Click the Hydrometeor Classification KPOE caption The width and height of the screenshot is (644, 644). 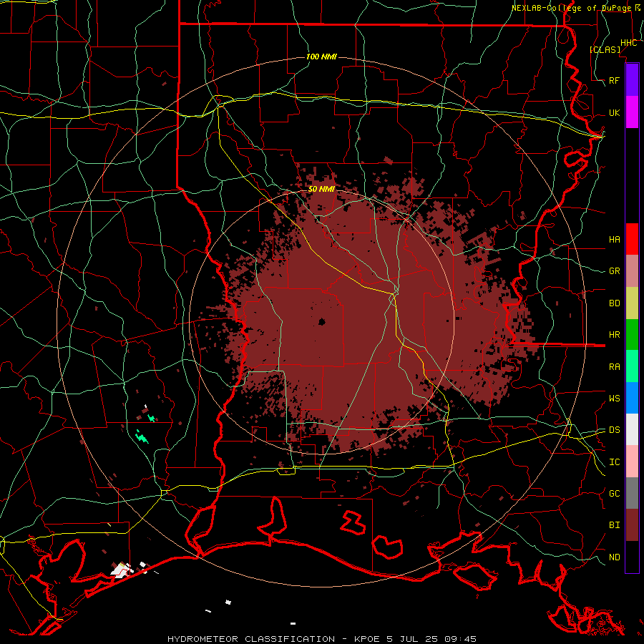point(322,639)
